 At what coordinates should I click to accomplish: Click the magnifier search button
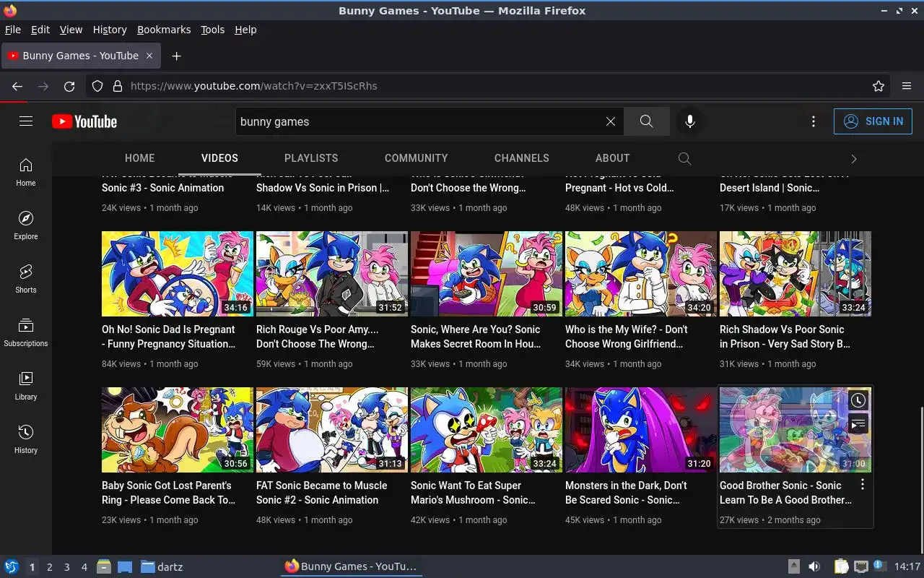647,121
